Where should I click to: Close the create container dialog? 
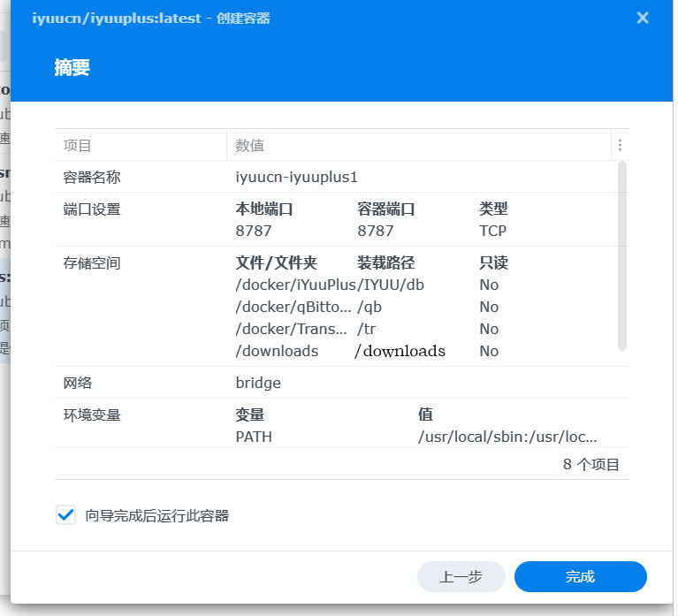point(643,18)
